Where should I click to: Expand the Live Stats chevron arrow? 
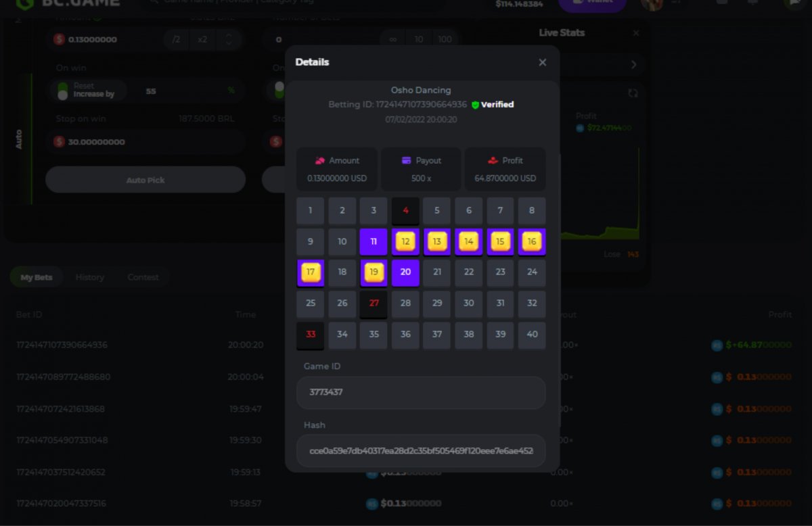point(633,65)
